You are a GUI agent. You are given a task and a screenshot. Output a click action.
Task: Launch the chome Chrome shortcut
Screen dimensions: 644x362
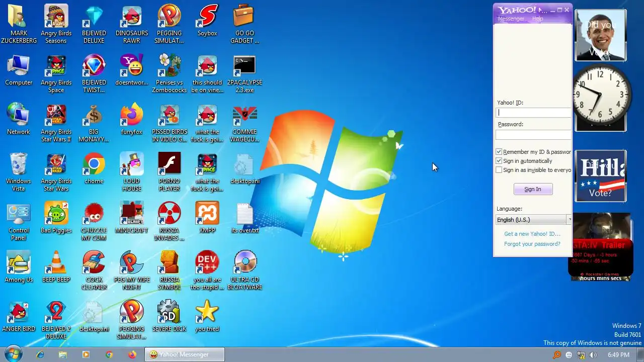94,169
